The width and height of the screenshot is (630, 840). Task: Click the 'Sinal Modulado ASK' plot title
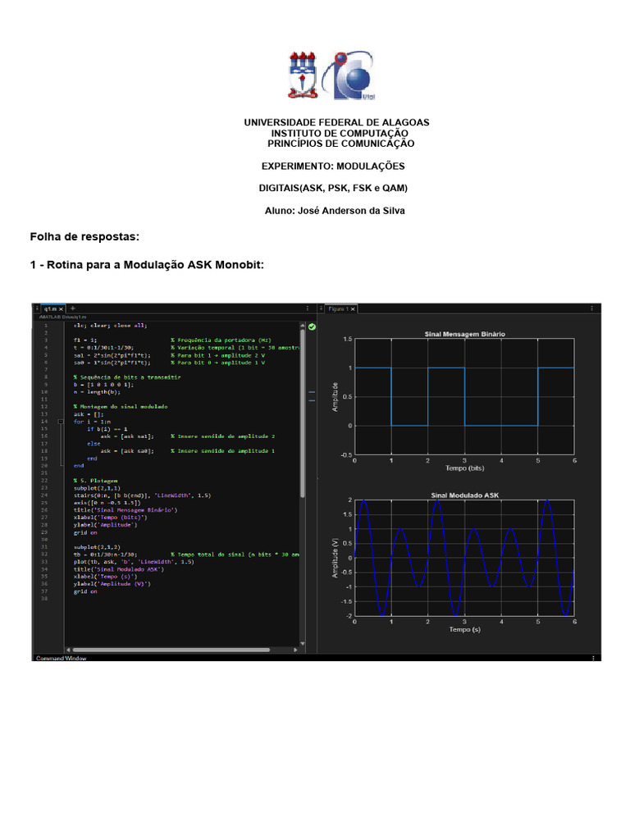coord(465,495)
